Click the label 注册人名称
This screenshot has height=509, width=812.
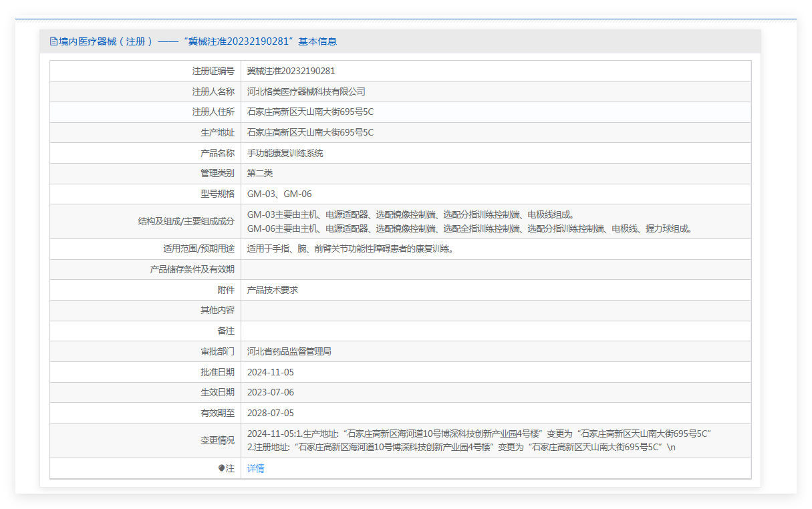pyautogui.click(x=213, y=92)
